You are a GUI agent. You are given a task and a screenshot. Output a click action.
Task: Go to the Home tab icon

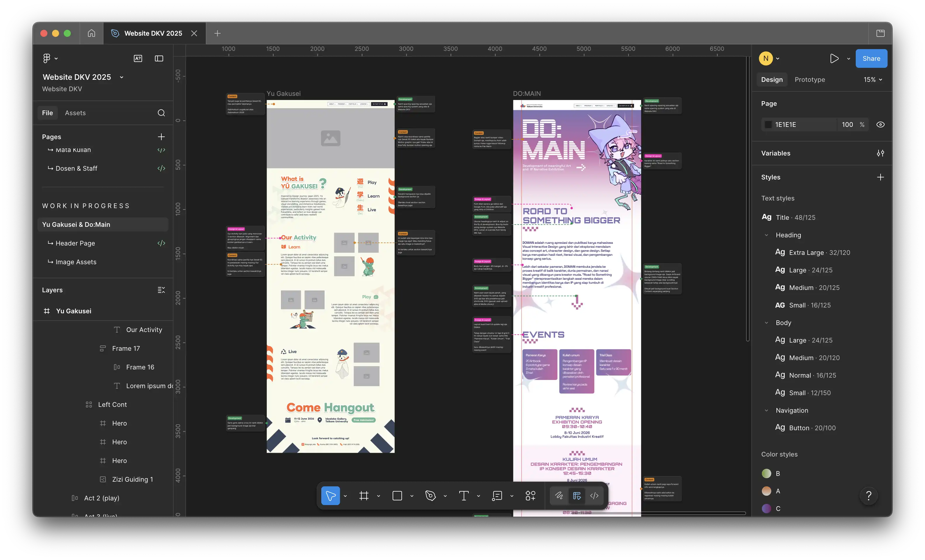point(91,33)
